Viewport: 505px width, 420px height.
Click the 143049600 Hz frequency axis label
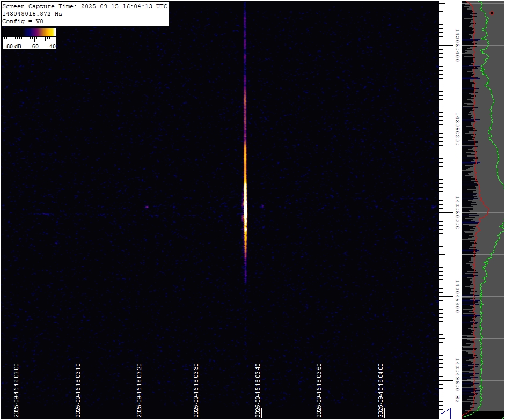pos(457,380)
